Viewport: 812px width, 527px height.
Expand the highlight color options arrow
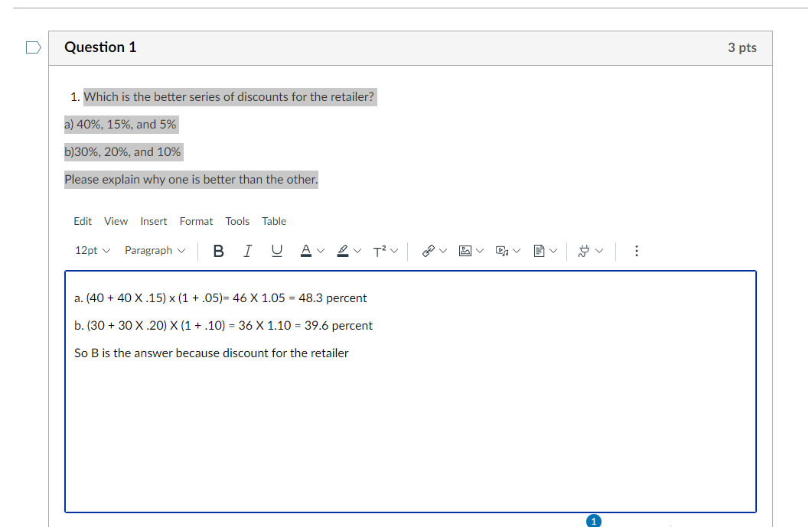(x=357, y=251)
